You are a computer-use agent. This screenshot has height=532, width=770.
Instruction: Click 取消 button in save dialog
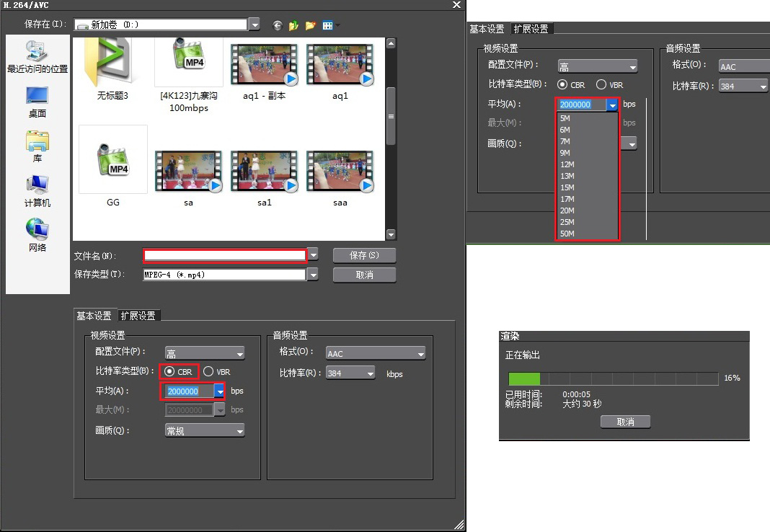pos(364,275)
